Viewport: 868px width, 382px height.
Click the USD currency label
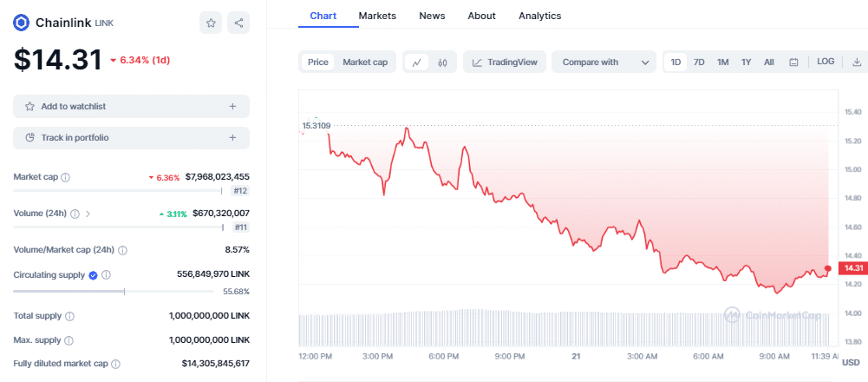point(851,363)
